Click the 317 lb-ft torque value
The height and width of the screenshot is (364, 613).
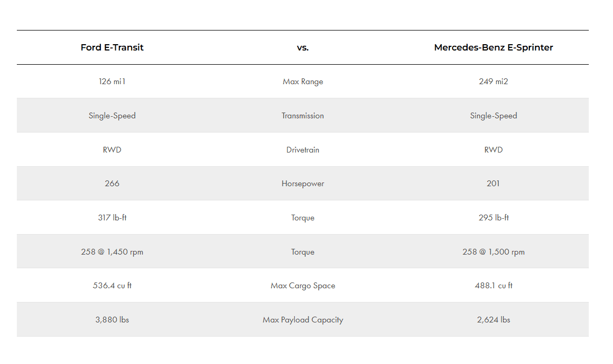[112, 217]
